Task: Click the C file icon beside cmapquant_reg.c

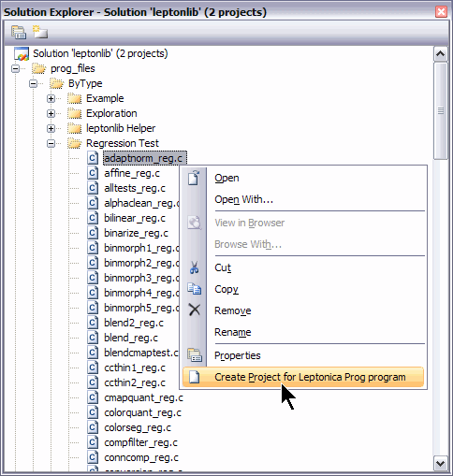Action: coord(93,397)
